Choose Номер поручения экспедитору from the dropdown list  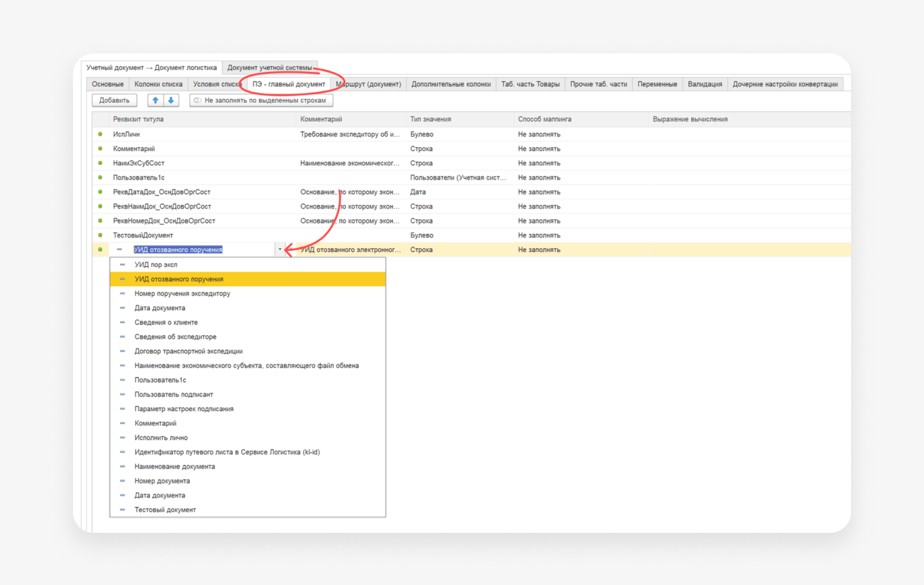(x=248, y=294)
